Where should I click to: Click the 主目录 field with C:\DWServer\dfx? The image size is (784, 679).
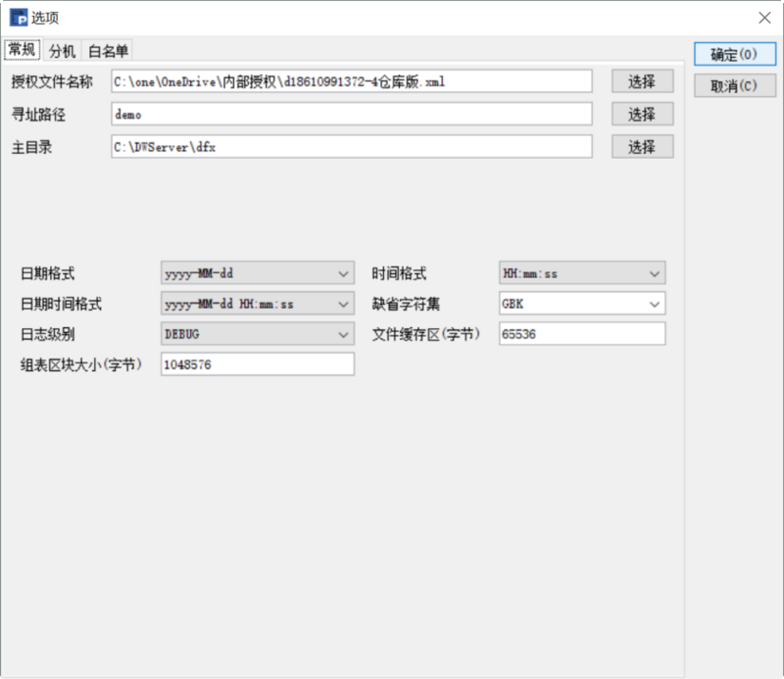[x=352, y=147]
